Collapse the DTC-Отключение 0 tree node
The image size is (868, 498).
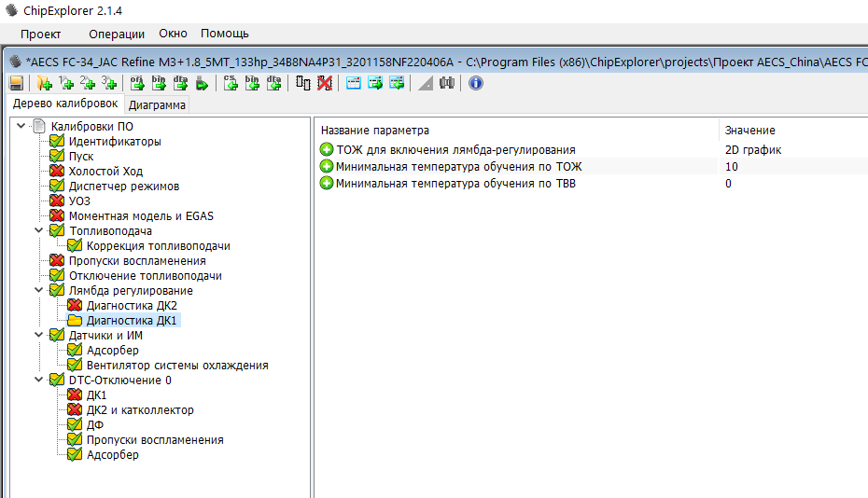pyautogui.click(x=39, y=380)
